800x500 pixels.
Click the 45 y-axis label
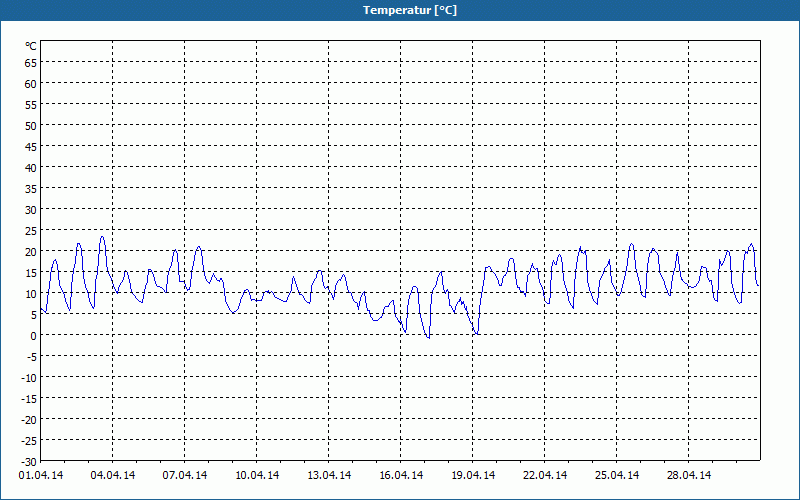[31, 146]
